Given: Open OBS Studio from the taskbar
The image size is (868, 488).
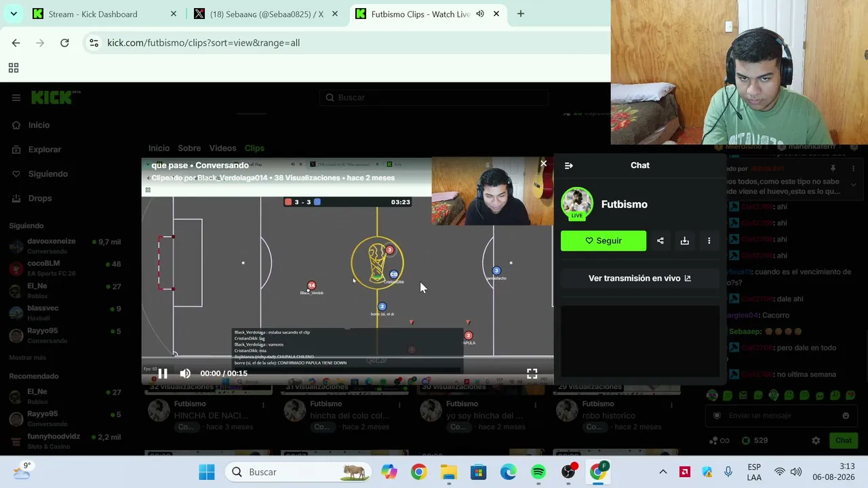Looking at the screenshot, I should (568, 472).
